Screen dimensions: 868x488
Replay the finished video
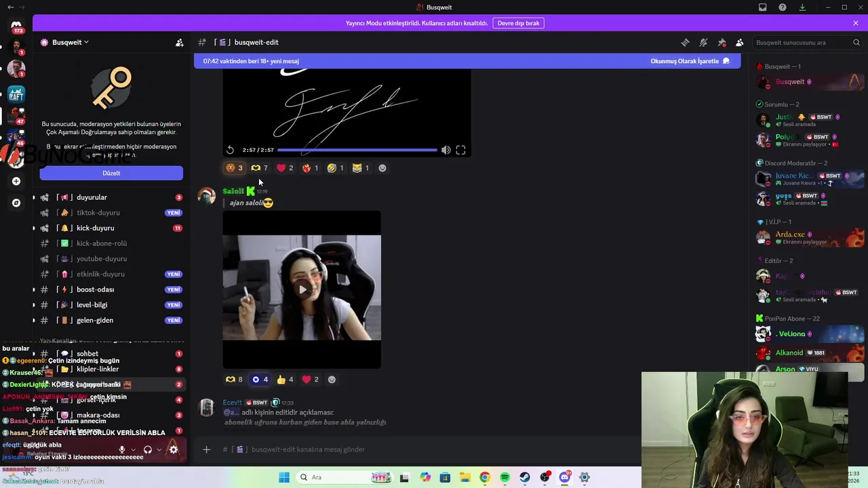(x=230, y=150)
